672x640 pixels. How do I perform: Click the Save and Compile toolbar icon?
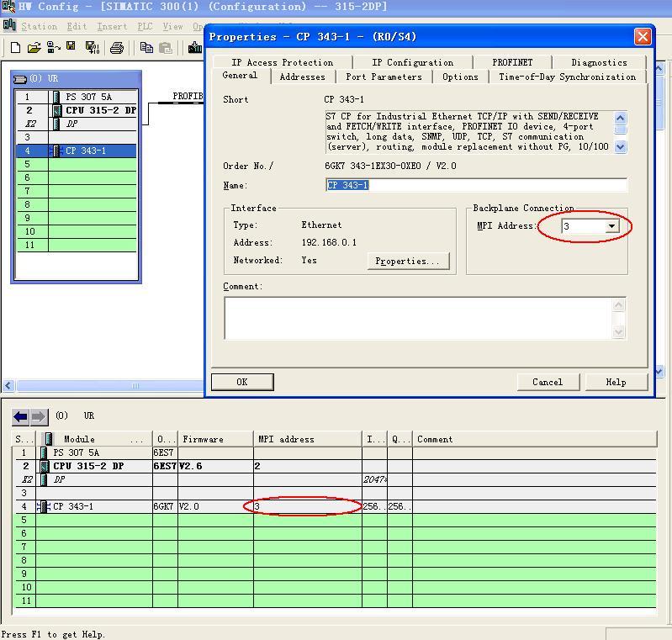point(93,47)
